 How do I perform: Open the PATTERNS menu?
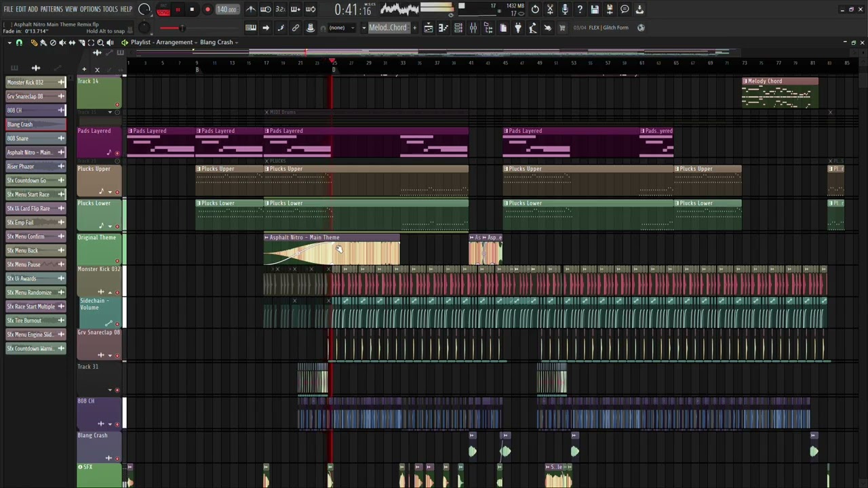52,9
